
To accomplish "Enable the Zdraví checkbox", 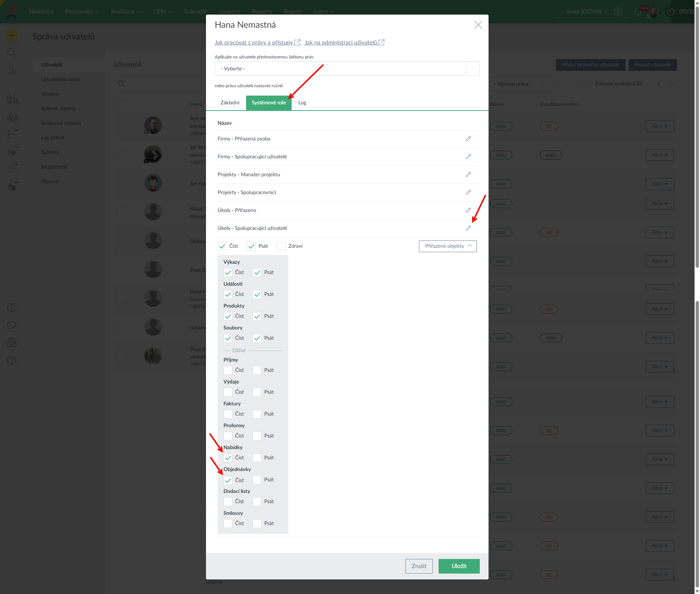I will tap(281, 246).
